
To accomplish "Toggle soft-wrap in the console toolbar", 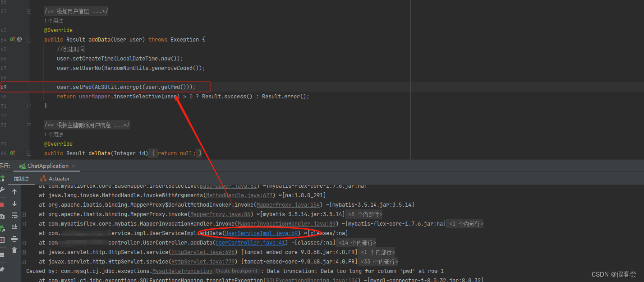I will pyautogui.click(x=14, y=215).
